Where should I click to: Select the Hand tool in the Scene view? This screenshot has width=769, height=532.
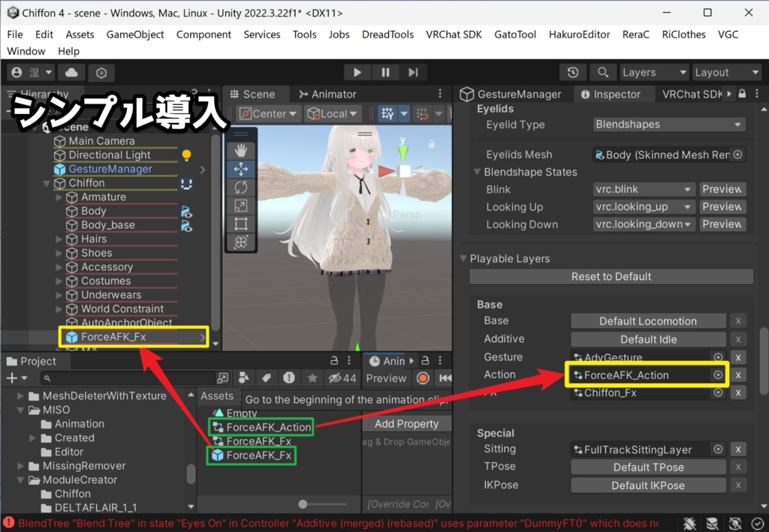241,149
